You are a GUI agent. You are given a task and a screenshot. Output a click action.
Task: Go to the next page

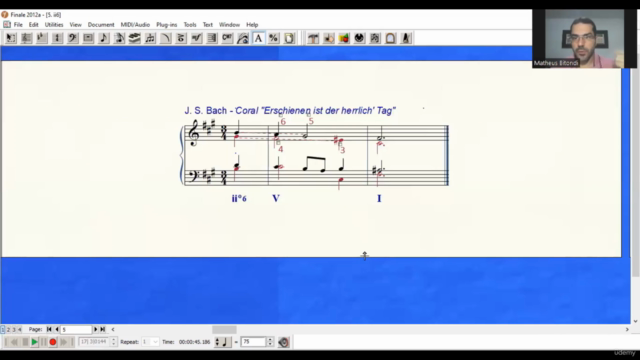click(96, 329)
